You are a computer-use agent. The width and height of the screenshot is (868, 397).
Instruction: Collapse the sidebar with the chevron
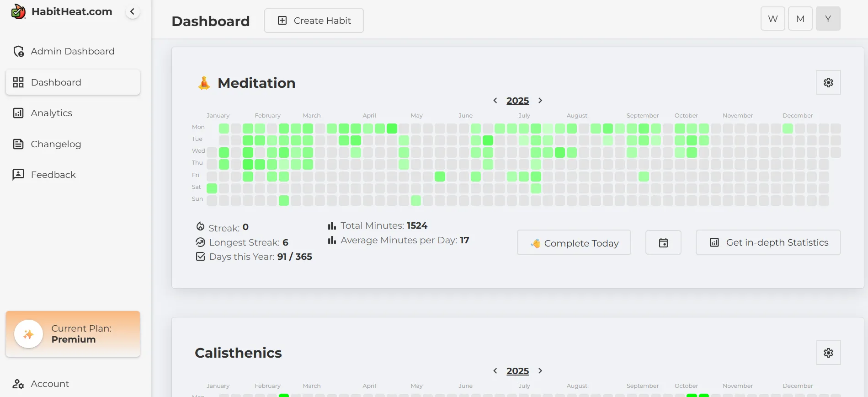132,12
